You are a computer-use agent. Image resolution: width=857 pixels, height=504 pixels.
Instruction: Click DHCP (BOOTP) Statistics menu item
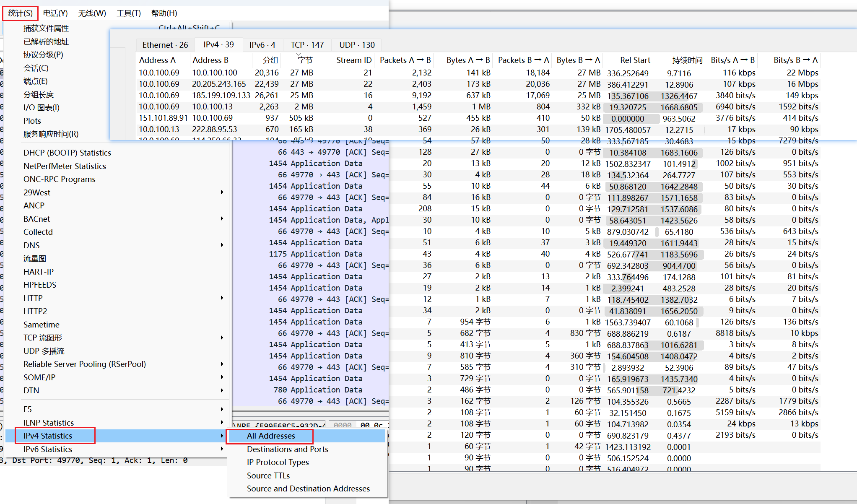coord(67,153)
